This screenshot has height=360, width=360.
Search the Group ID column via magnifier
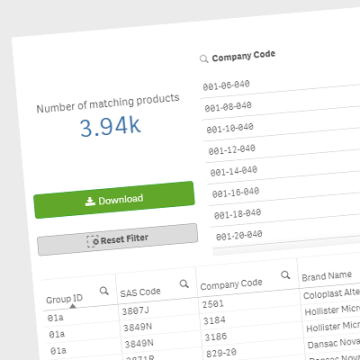(x=104, y=291)
